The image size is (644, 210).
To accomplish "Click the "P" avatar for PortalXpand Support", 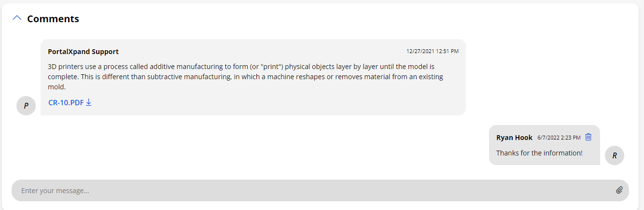I will point(26,106).
